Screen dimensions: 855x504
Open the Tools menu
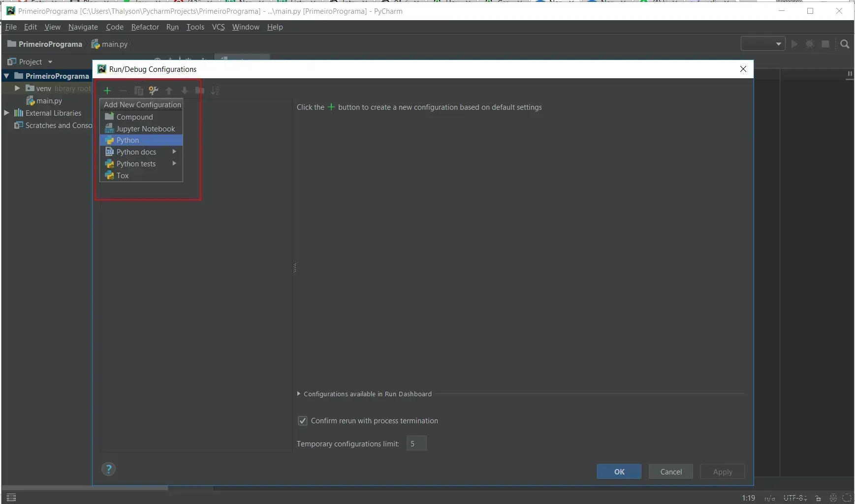(x=195, y=27)
